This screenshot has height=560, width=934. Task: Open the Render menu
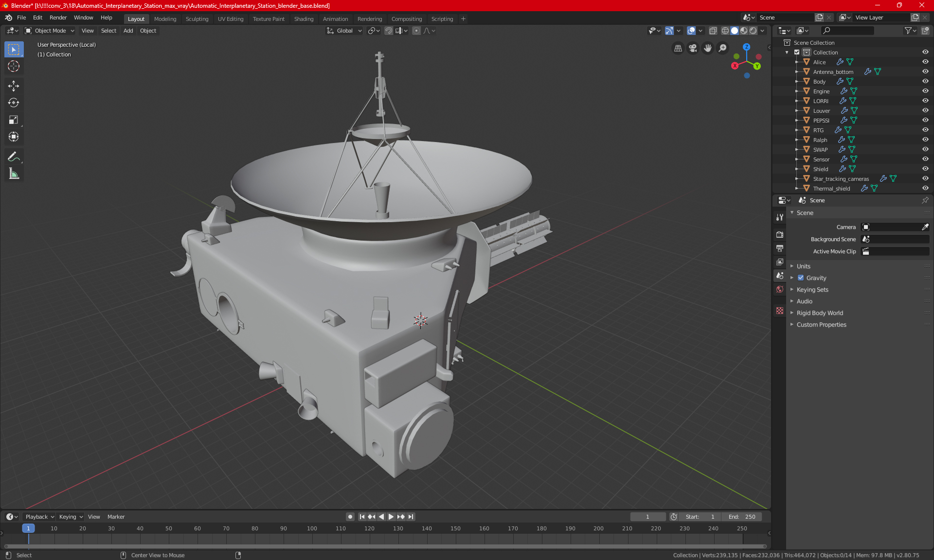click(58, 17)
